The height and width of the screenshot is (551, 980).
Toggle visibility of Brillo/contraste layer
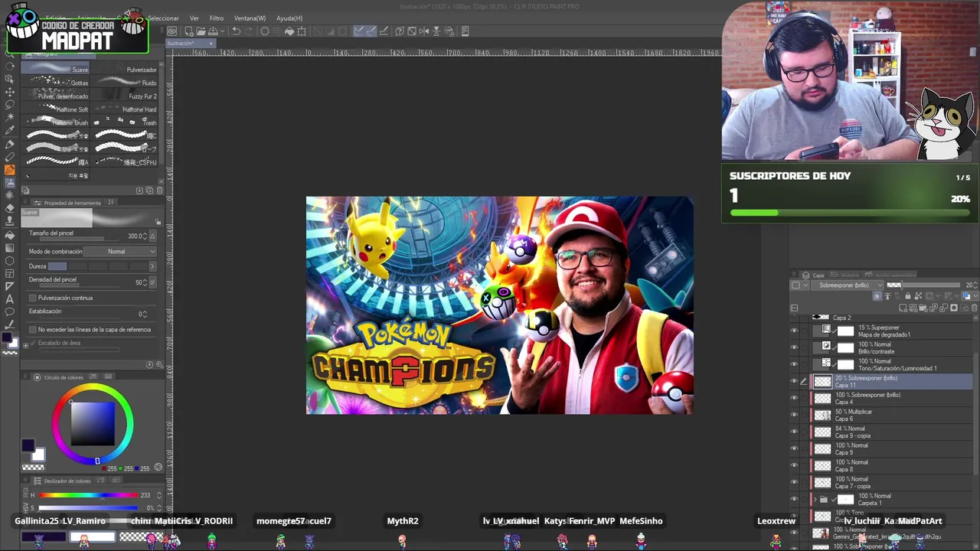click(x=794, y=347)
